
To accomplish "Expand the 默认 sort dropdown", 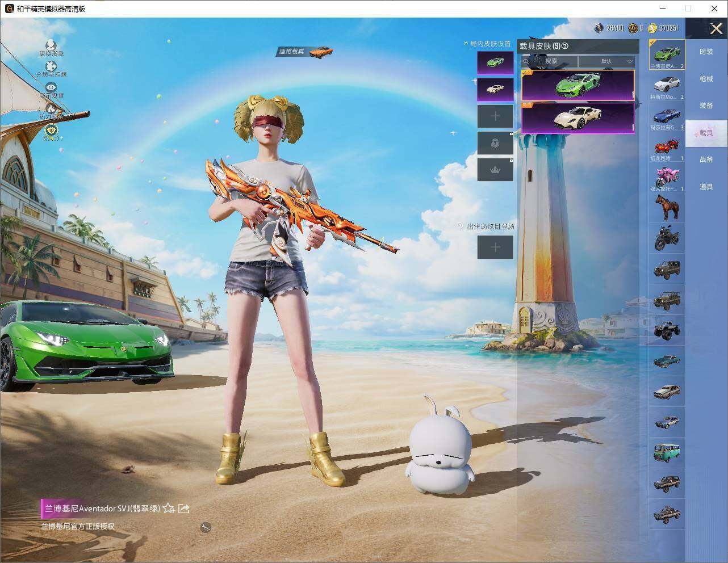I will click(x=606, y=61).
